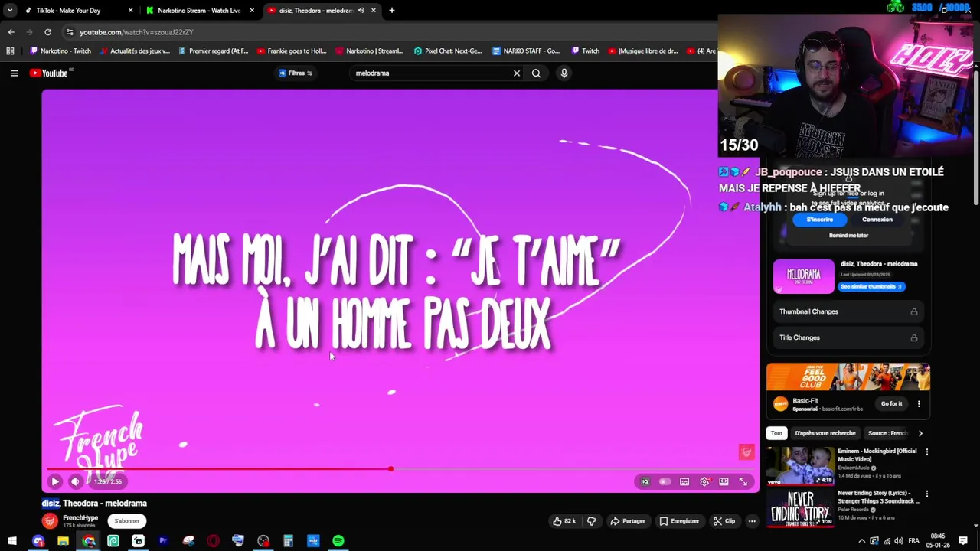
Task: Open NARKO STAFF bookmark
Action: point(525,51)
